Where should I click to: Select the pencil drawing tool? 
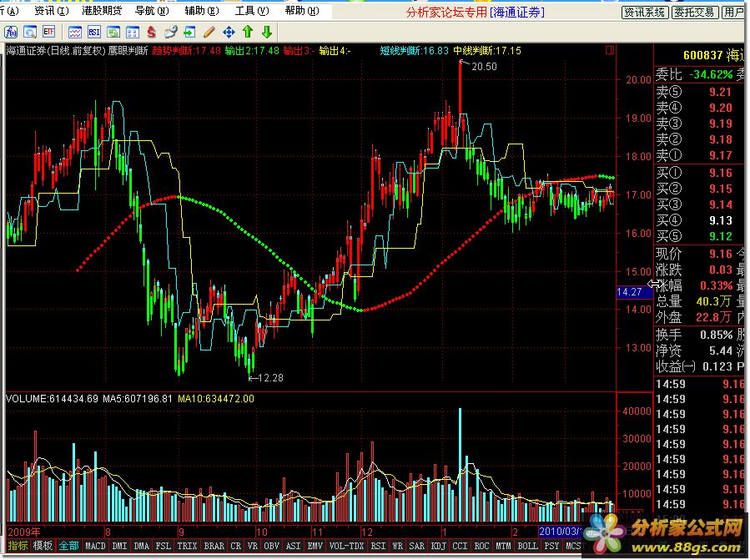click(x=209, y=32)
